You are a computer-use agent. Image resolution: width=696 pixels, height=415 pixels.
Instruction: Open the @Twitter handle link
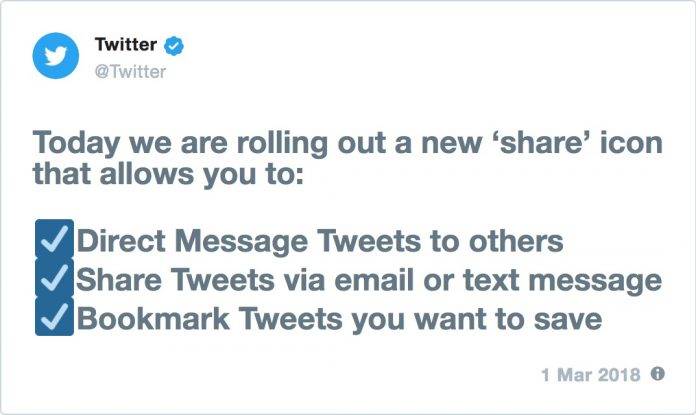[130, 71]
